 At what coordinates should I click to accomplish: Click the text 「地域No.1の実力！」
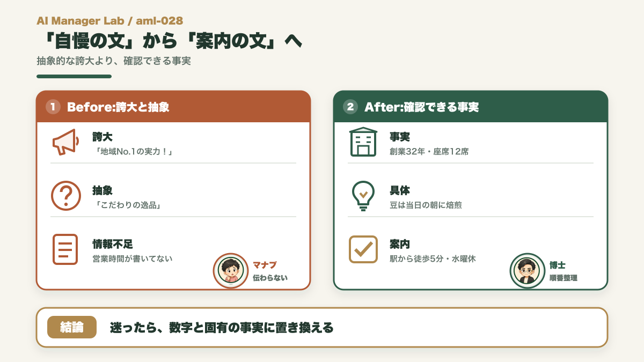click(134, 152)
